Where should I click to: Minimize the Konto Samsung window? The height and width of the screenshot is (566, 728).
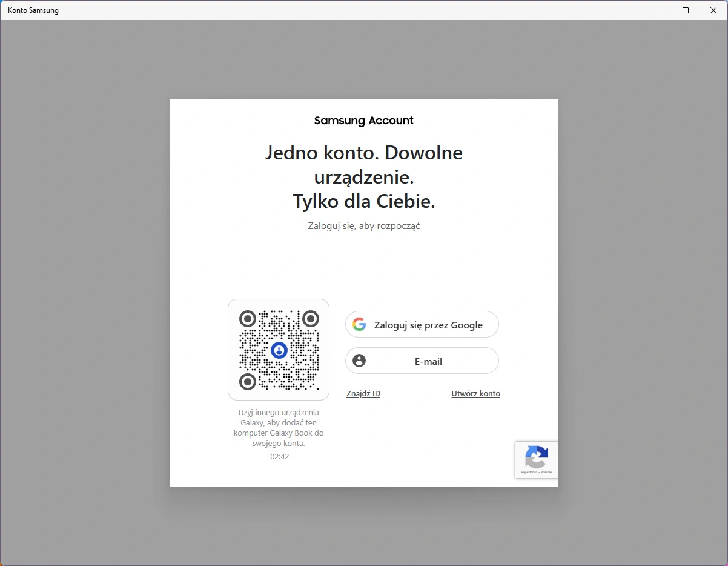[x=658, y=10]
